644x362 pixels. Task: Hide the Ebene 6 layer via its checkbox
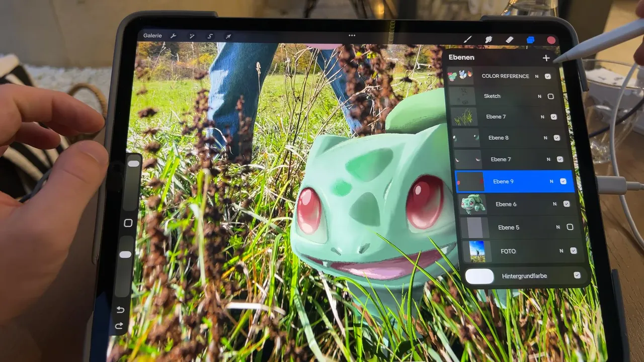click(567, 204)
